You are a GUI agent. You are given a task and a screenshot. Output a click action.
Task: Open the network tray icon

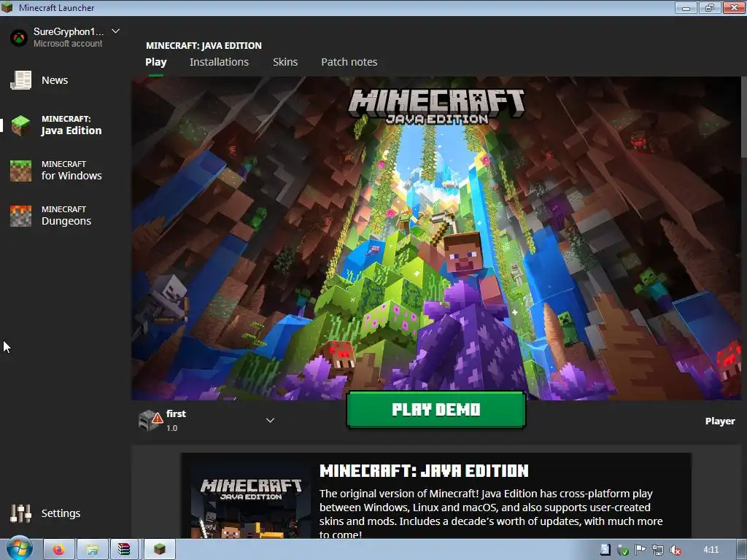click(x=658, y=550)
